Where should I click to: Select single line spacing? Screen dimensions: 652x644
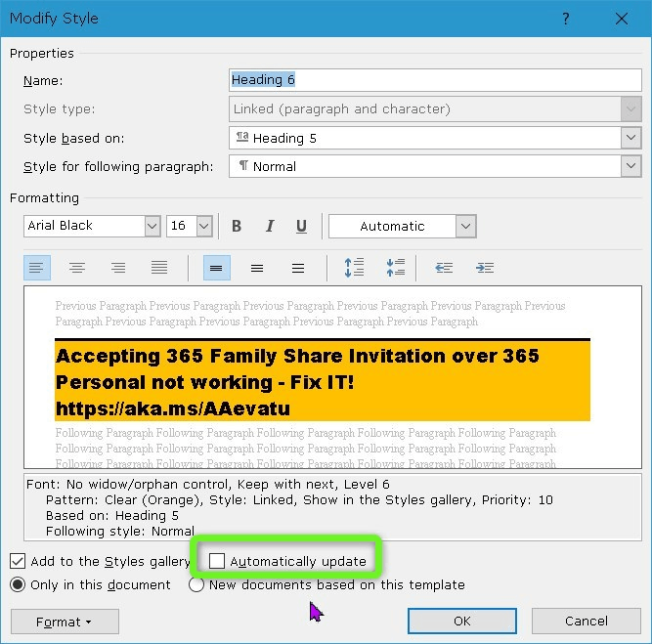[217, 268]
